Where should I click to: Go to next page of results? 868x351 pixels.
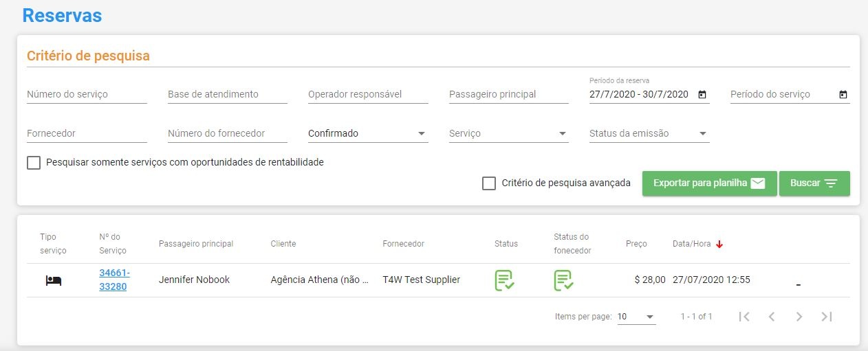point(799,317)
